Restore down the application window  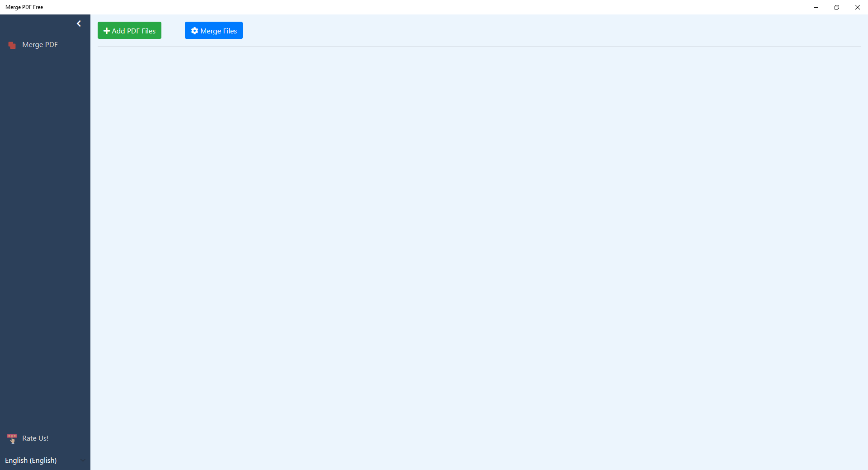pos(837,7)
